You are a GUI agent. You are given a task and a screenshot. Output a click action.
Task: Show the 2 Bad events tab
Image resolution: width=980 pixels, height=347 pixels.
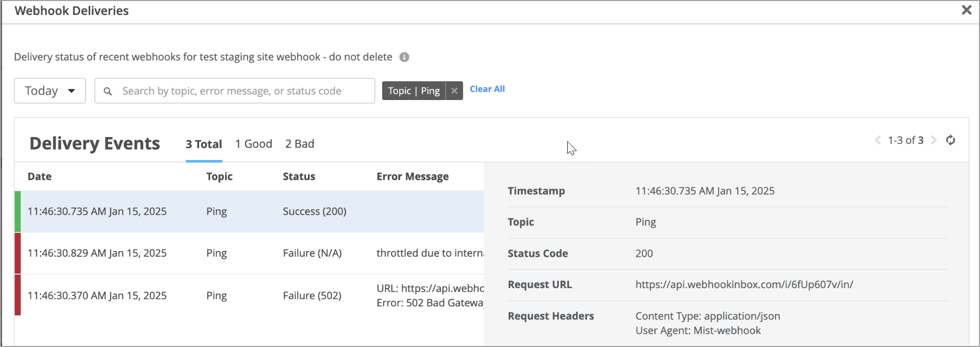pos(300,144)
